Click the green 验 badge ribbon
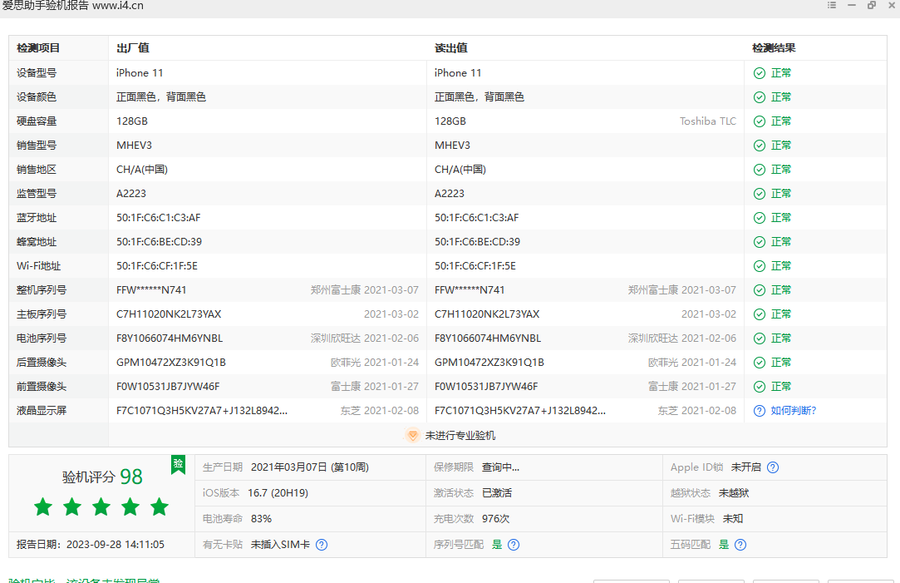This screenshot has width=900, height=583. click(x=178, y=464)
